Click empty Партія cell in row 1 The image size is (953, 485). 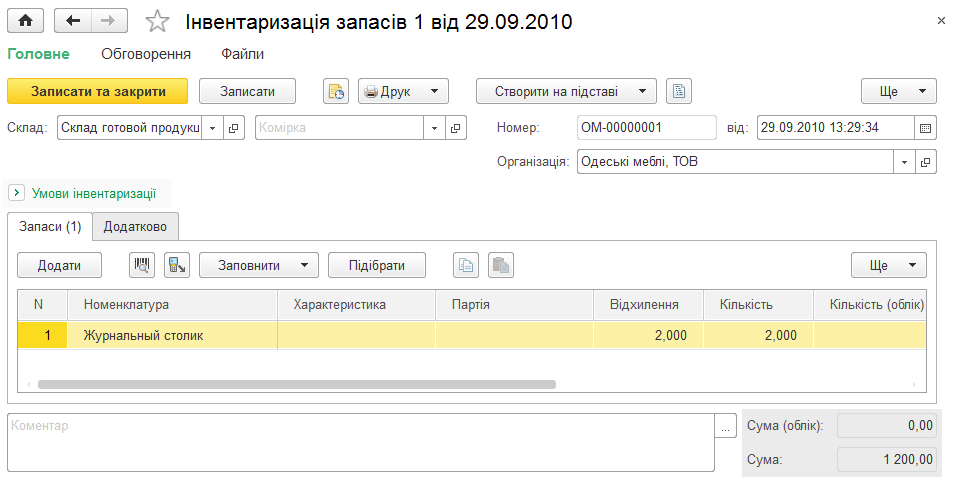[x=514, y=335]
